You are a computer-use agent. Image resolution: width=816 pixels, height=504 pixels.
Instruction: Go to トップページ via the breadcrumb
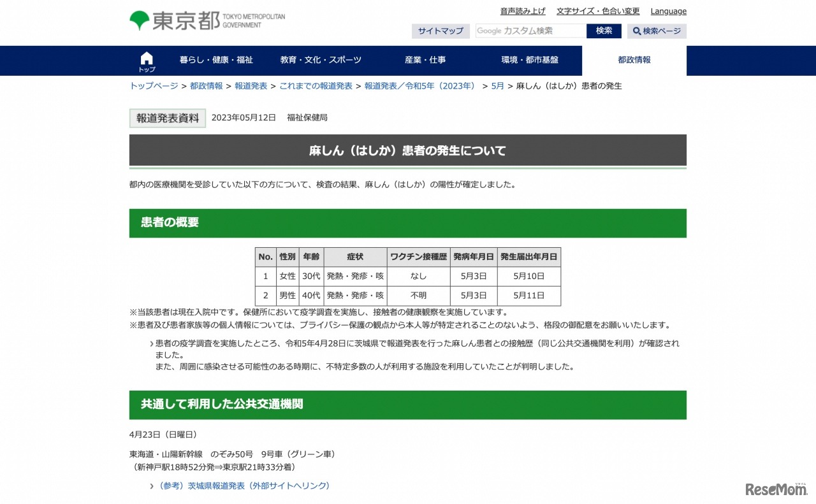(x=152, y=85)
